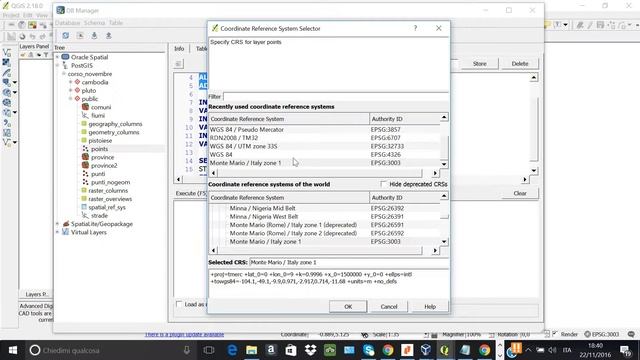Select the pluto schema icon
Image resolution: width=640 pixels, height=360 pixels.
tap(77, 90)
